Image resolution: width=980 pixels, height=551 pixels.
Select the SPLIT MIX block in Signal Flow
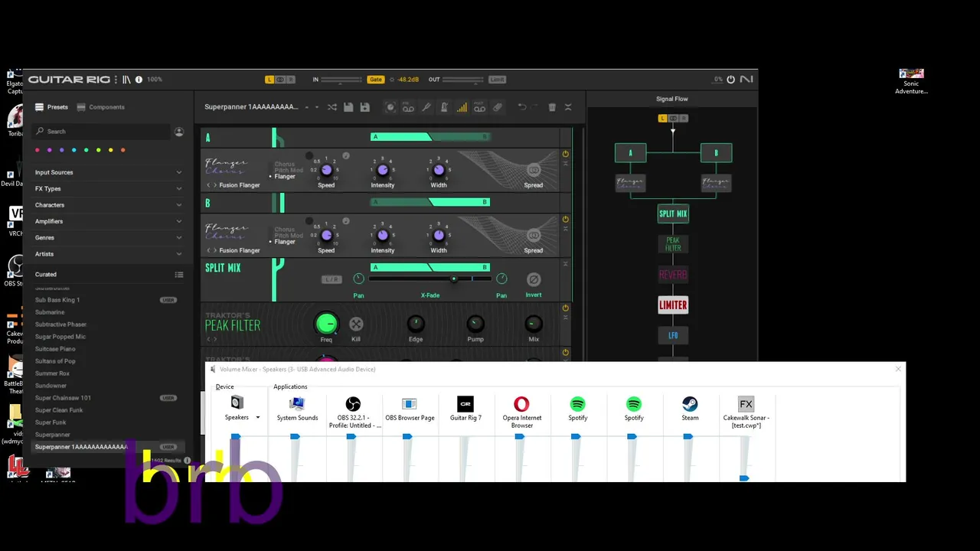673,214
